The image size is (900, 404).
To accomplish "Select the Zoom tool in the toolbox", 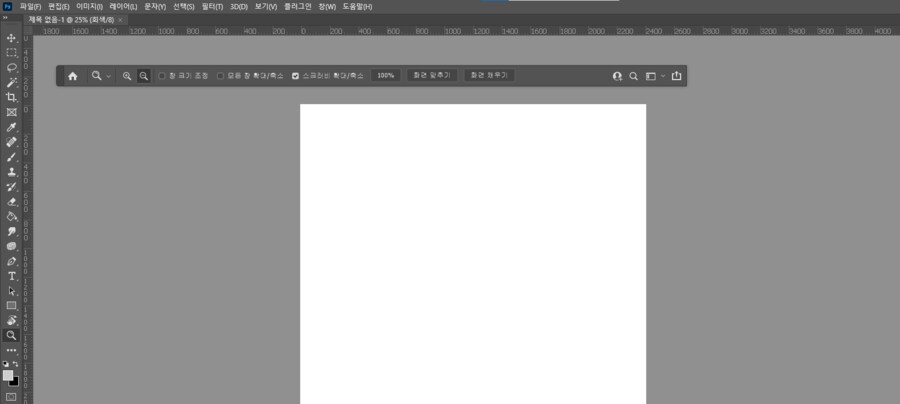I will tap(11, 336).
